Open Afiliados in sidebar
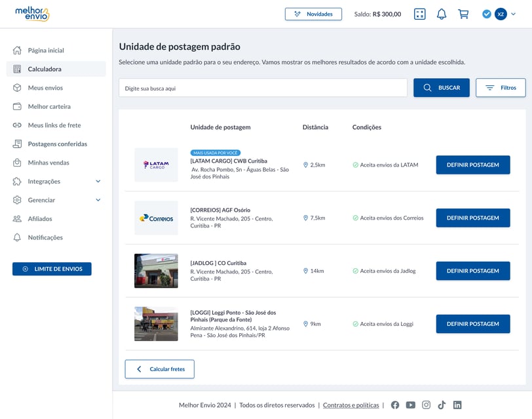 point(40,218)
